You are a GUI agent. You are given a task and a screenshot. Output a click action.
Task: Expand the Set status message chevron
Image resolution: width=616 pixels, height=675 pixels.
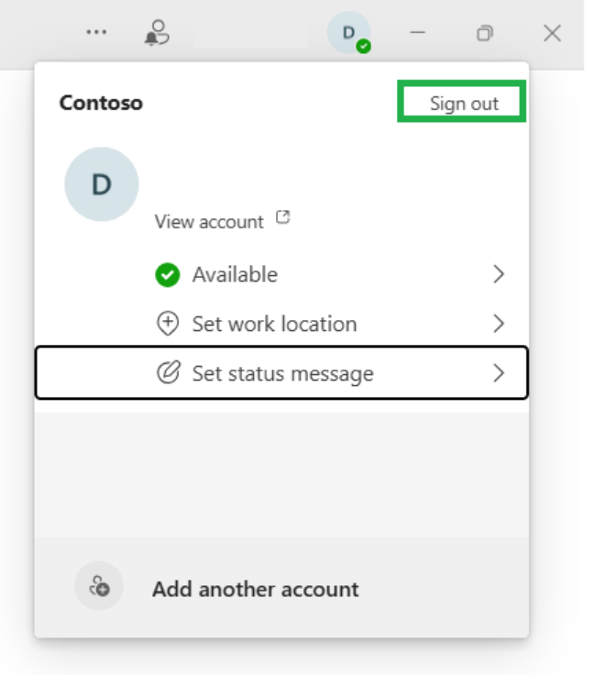(498, 372)
